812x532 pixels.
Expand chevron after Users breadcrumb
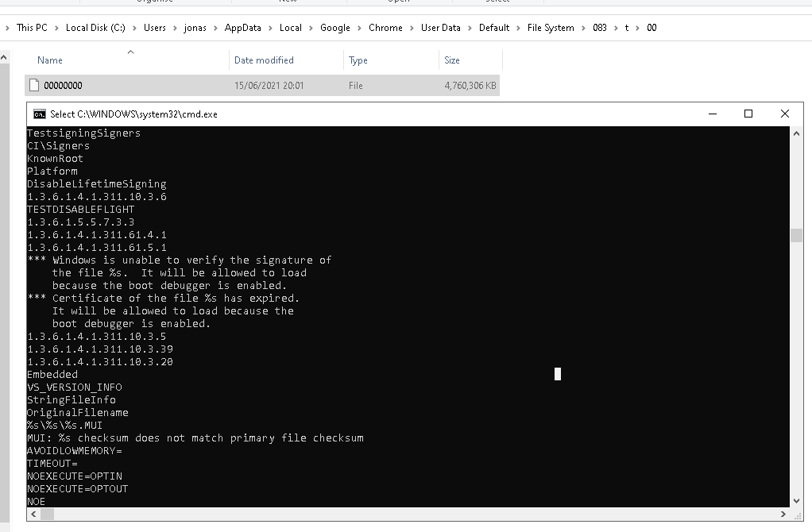[x=175, y=28]
